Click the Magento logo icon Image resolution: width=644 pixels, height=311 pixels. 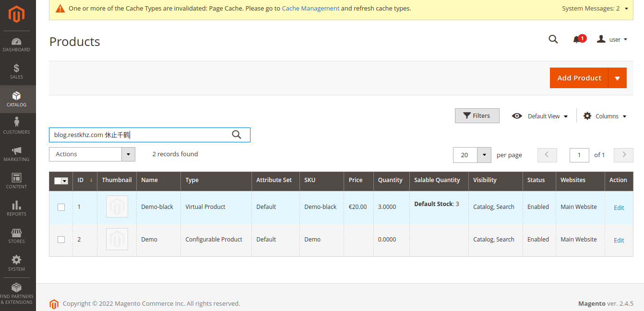16,14
